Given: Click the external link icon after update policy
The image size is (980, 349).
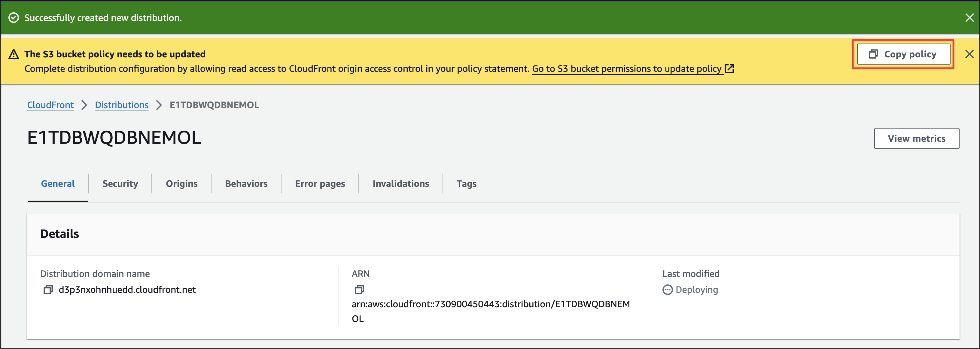Looking at the screenshot, I should point(729,69).
